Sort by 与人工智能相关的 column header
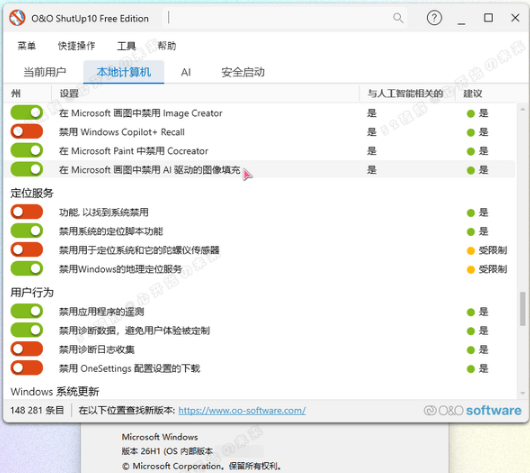Viewport: 530px width, 473px height. (405, 93)
